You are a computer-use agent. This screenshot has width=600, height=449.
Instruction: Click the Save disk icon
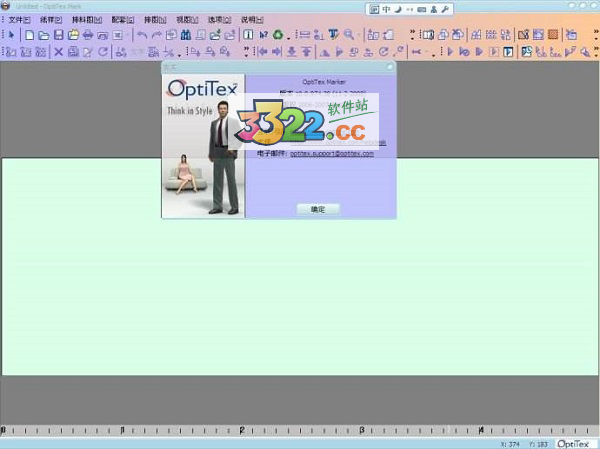pos(58,35)
